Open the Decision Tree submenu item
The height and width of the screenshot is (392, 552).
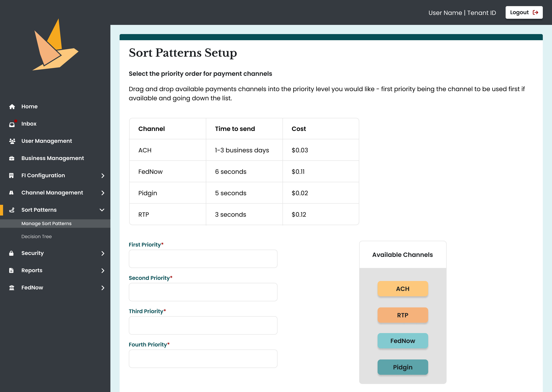36,237
